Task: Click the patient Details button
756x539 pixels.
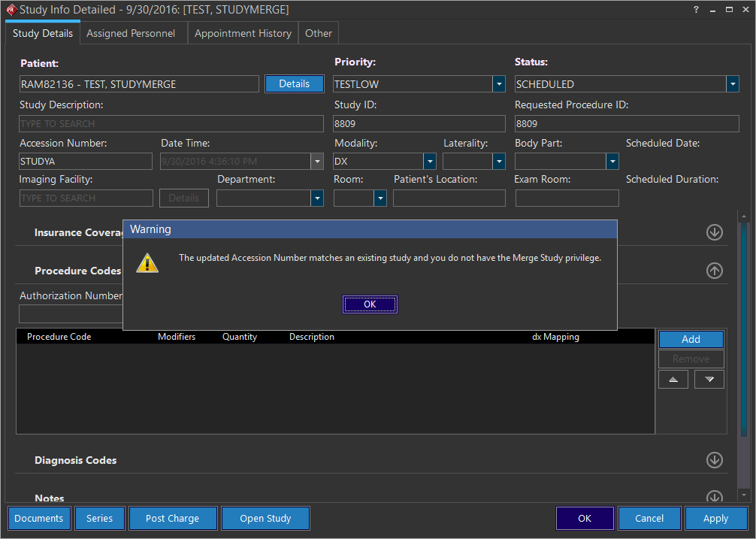Action: pos(294,83)
